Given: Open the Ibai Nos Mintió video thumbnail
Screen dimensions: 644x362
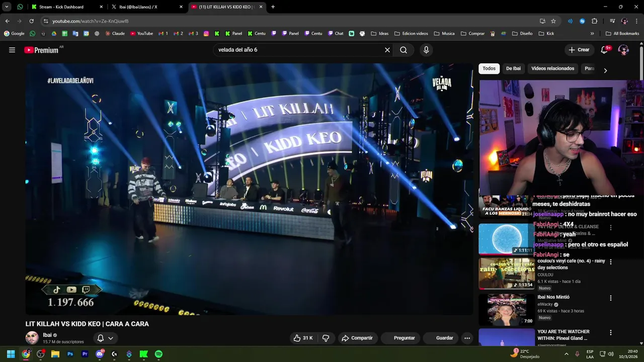Looking at the screenshot, I should coord(506,309).
